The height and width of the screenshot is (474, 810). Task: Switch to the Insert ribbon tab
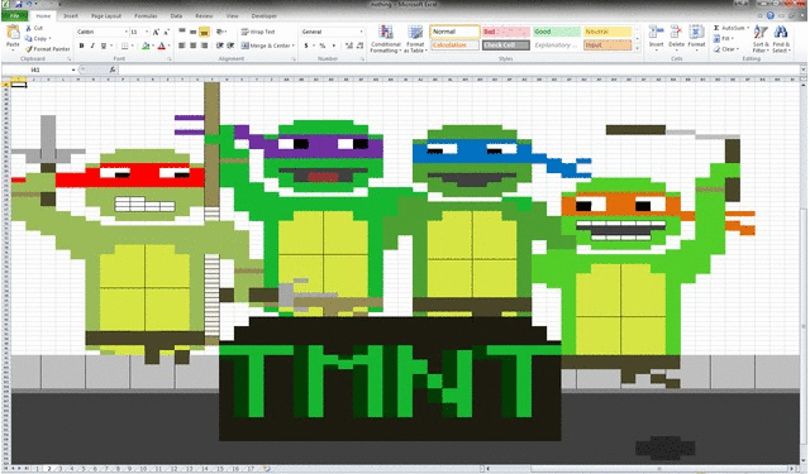pyautogui.click(x=71, y=16)
